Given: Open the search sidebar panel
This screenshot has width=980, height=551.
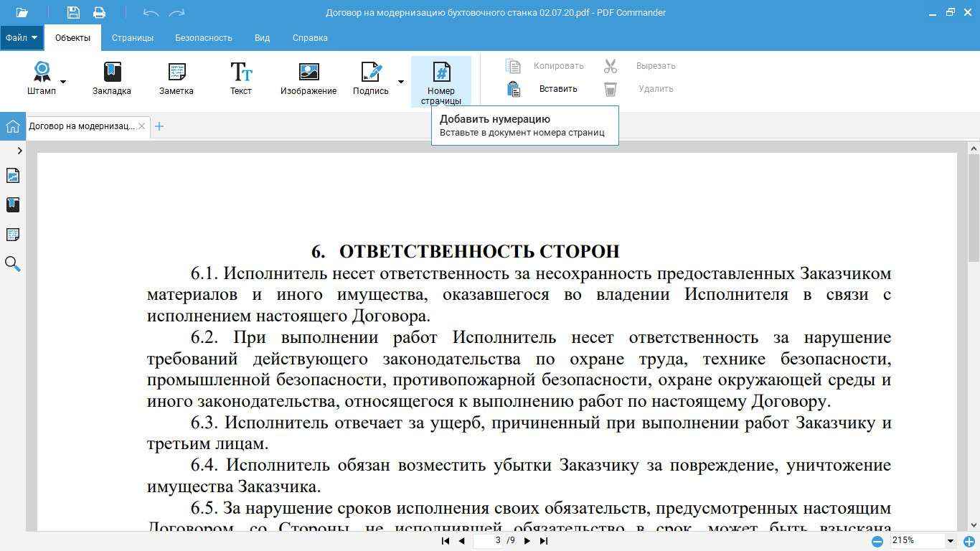Looking at the screenshot, I should 13,264.
